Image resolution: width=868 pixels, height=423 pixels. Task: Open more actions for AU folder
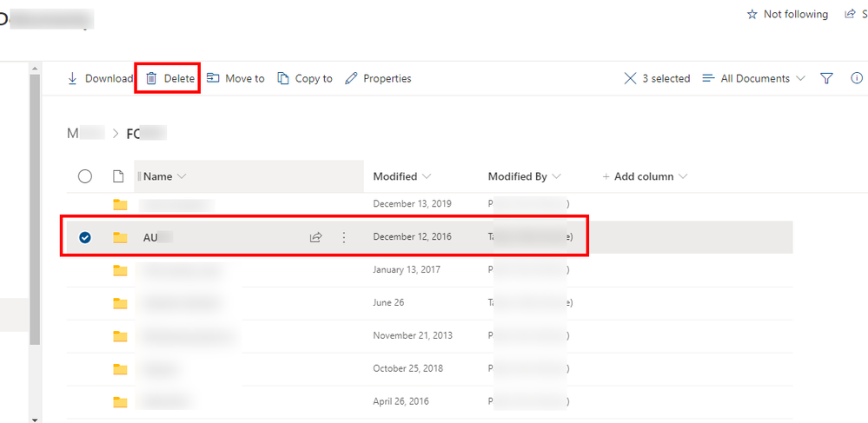tap(344, 237)
